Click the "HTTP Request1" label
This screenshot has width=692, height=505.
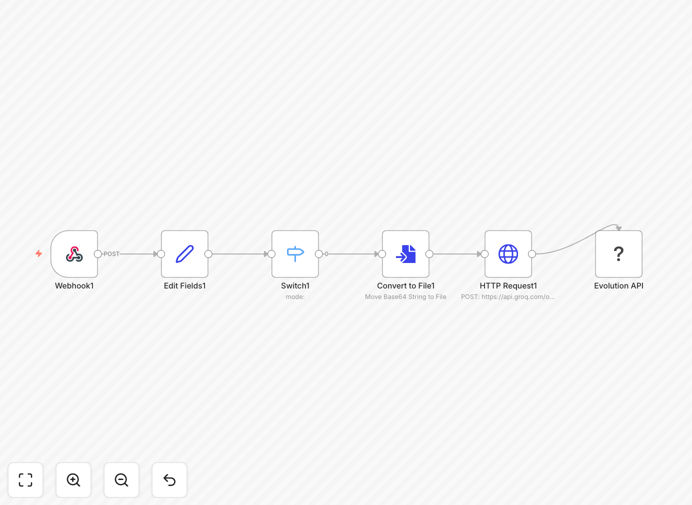pyautogui.click(x=508, y=286)
